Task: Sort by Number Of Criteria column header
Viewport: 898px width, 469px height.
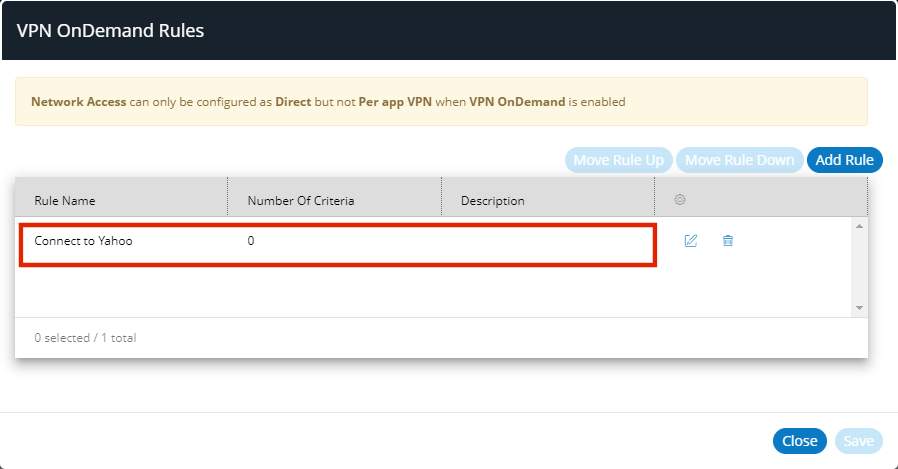Action: 300,201
